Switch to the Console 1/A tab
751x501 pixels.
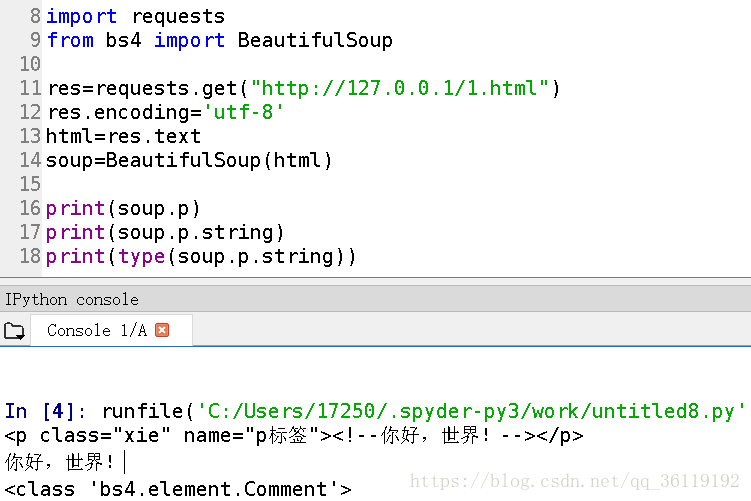(97, 330)
